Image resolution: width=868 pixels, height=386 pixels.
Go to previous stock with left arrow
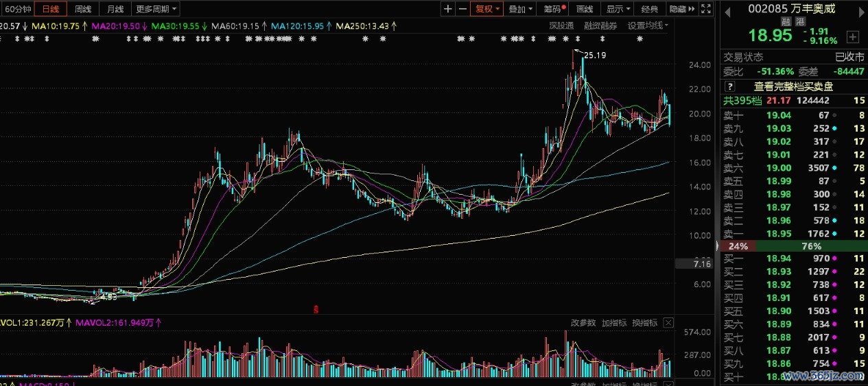click(x=727, y=10)
